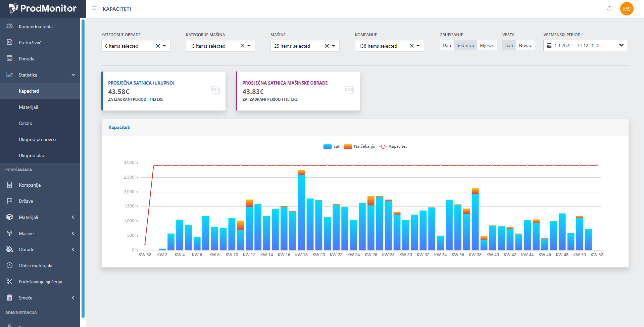Click the KW 18 bar in chart
Screen dimensions: 644x327
click(301, 212)
